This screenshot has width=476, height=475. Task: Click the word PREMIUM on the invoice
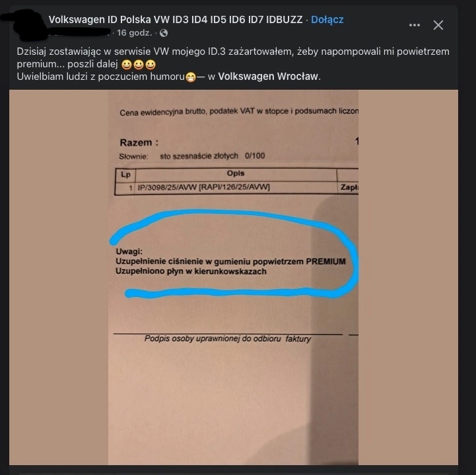[x=325, y=261]
